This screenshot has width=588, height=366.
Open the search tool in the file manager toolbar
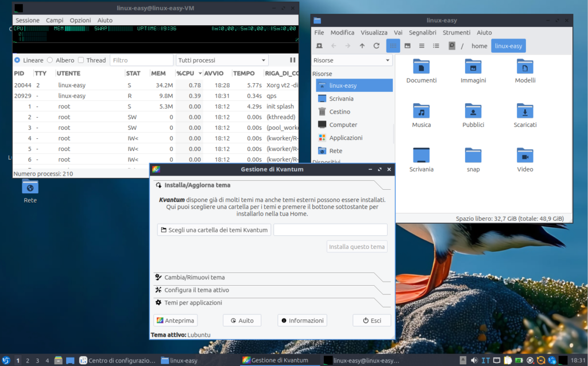[452, 46]
